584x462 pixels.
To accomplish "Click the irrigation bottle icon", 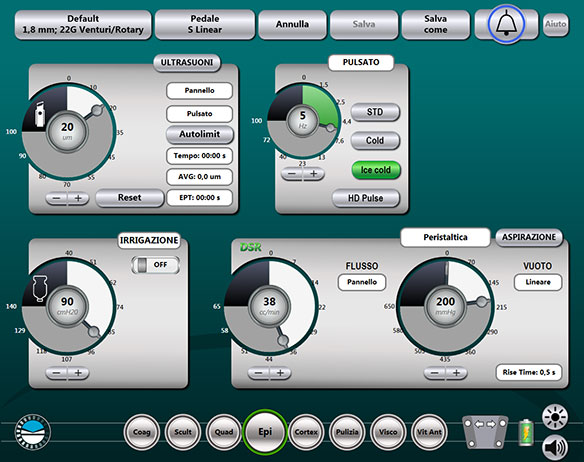I will pyautogui.click(x=40, y=288).
